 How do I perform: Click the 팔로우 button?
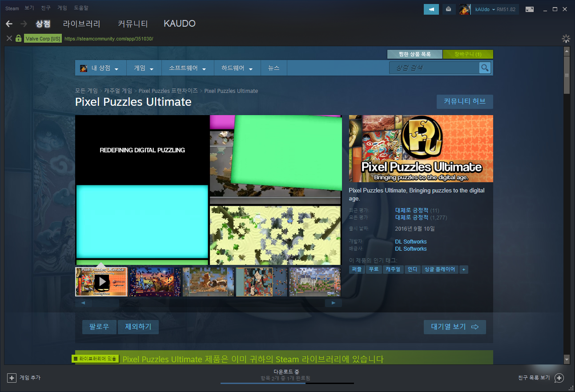pos(99,327)
